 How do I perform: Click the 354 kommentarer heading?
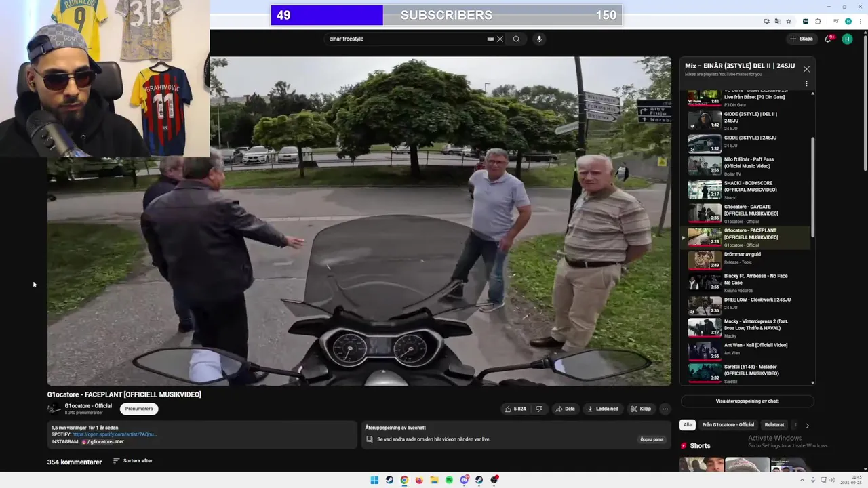point(75,462)
